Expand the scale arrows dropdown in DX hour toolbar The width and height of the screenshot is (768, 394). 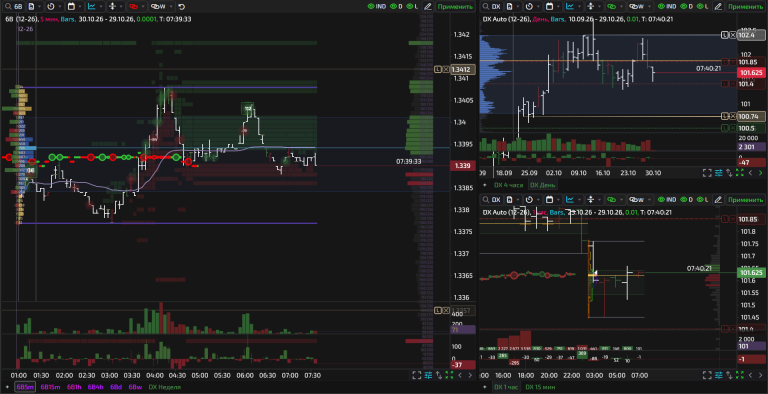pos(600,199)
